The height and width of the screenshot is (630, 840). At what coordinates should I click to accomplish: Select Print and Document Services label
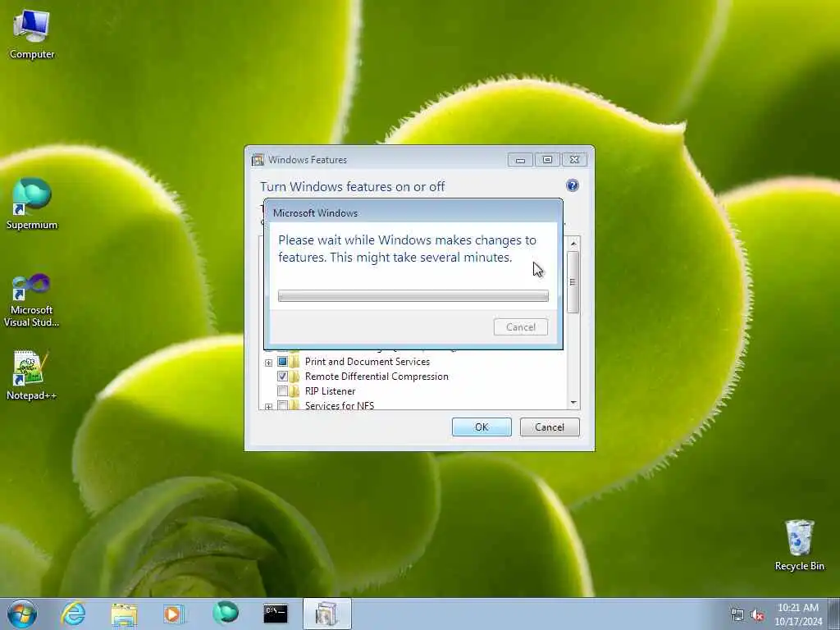tap(367, 362)
